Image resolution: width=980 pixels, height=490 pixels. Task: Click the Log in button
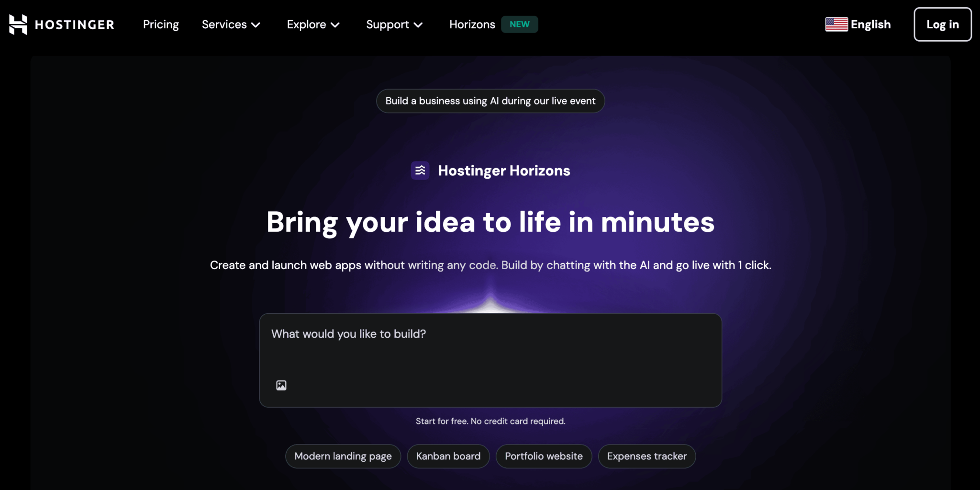pyautogui.click(x=942, y=24)
